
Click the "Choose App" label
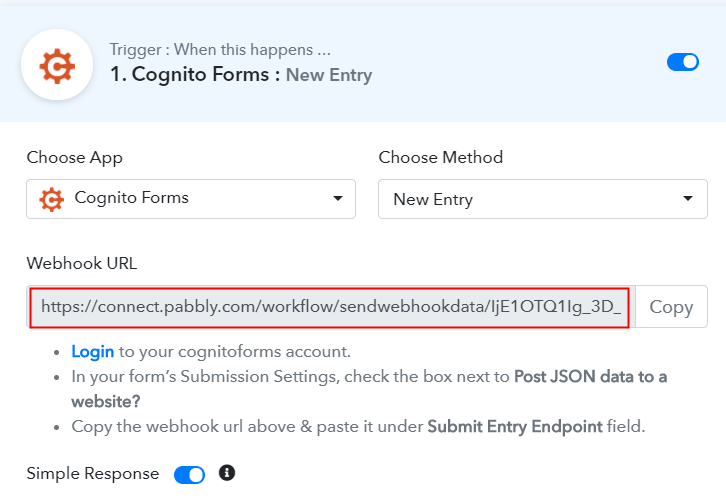pos(75,157)
